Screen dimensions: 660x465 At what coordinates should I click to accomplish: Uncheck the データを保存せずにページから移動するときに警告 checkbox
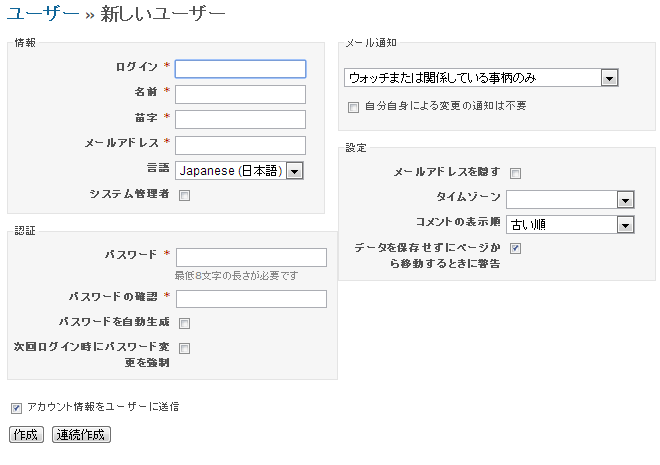pyautogui.click(x=515, y=248)
